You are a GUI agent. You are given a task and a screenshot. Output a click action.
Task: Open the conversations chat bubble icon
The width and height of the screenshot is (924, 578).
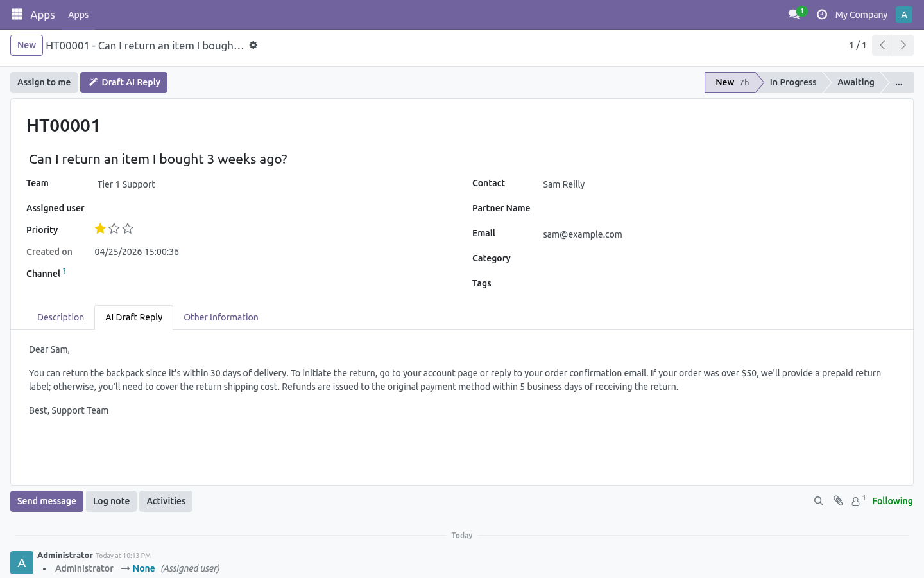coord(794,14)
